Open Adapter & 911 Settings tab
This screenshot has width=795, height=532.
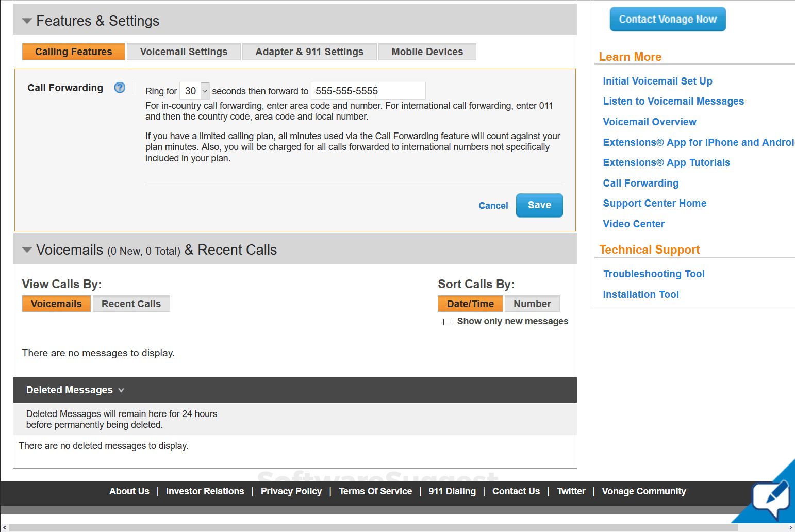tap(309, 52)
